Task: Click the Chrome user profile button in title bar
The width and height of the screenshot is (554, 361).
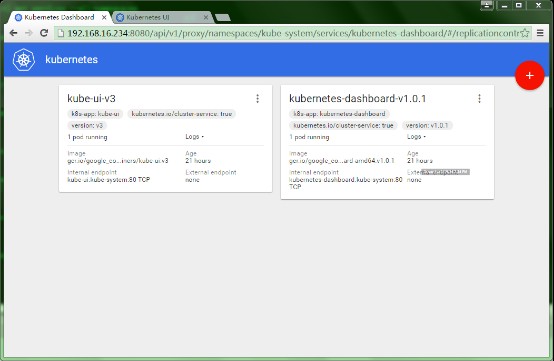Action: [x=487, y=5]
